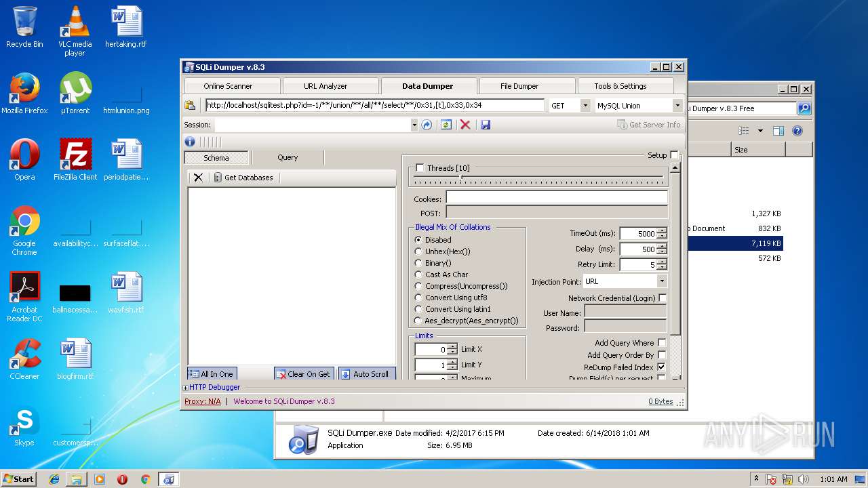Screen dimensions: 868x488
Task: Click the All In One button
Action: pyautogui.click(x=212, y=374)
